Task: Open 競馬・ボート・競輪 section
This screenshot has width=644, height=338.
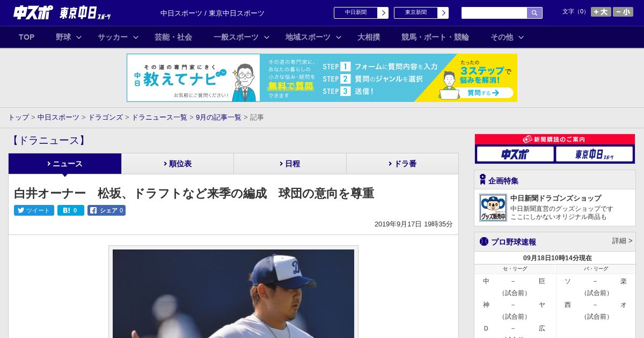Action: pos(435,37)
